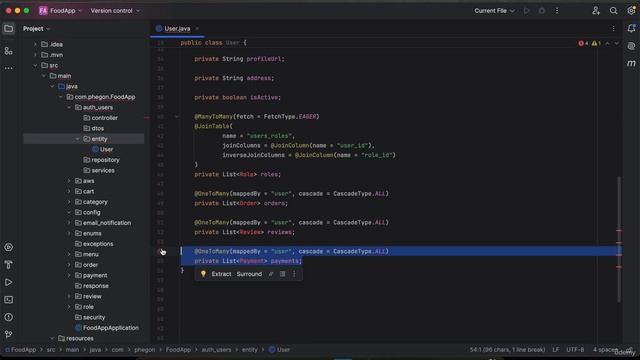This screenshot has height=360, width=640.
Task: Open more options in floating toolbar
Action: point(294,274)
